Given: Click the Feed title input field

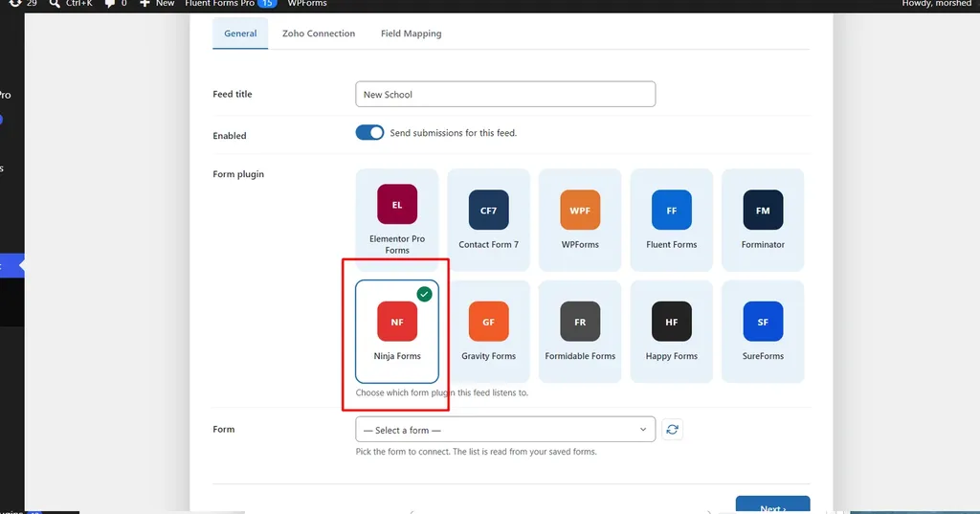Looking at the screenshot, I should click(x=505, y=95).
